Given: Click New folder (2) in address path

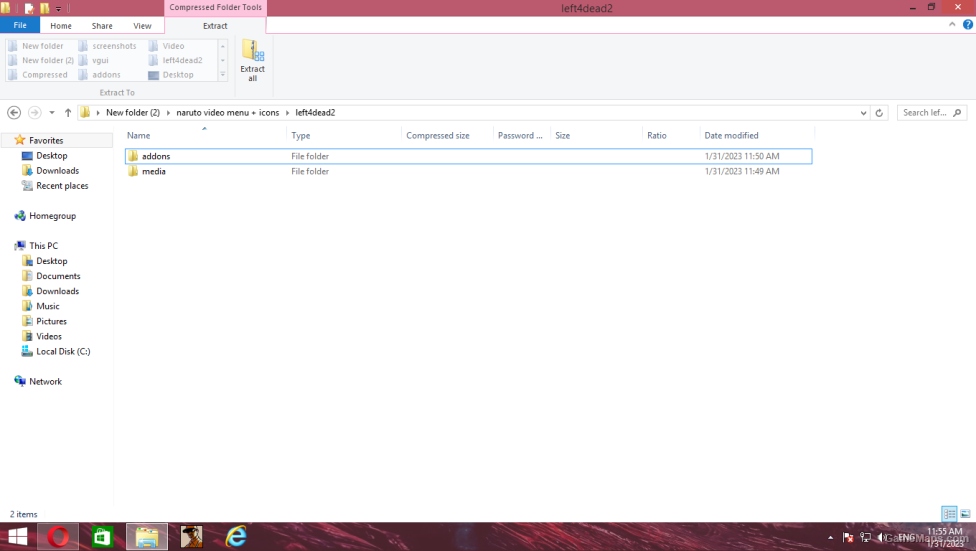Looking at the screenshot, I should 133,113.
